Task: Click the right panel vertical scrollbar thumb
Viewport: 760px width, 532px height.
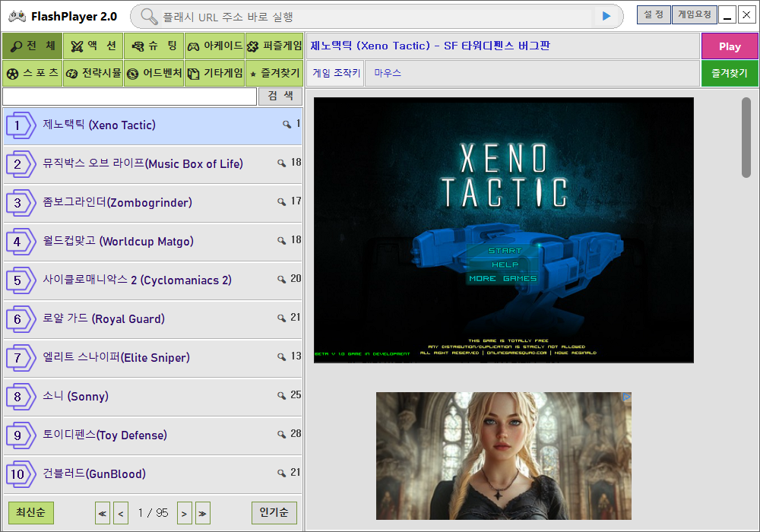Action: point(746,138)
